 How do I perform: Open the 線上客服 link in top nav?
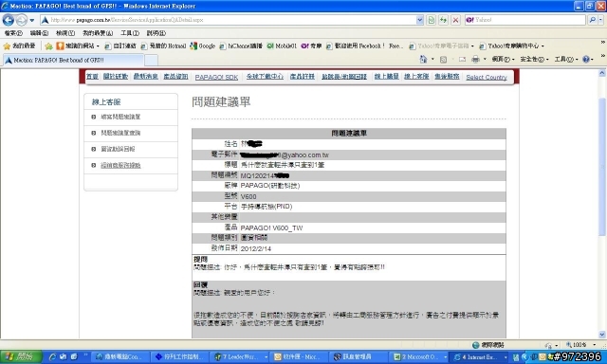416,77
